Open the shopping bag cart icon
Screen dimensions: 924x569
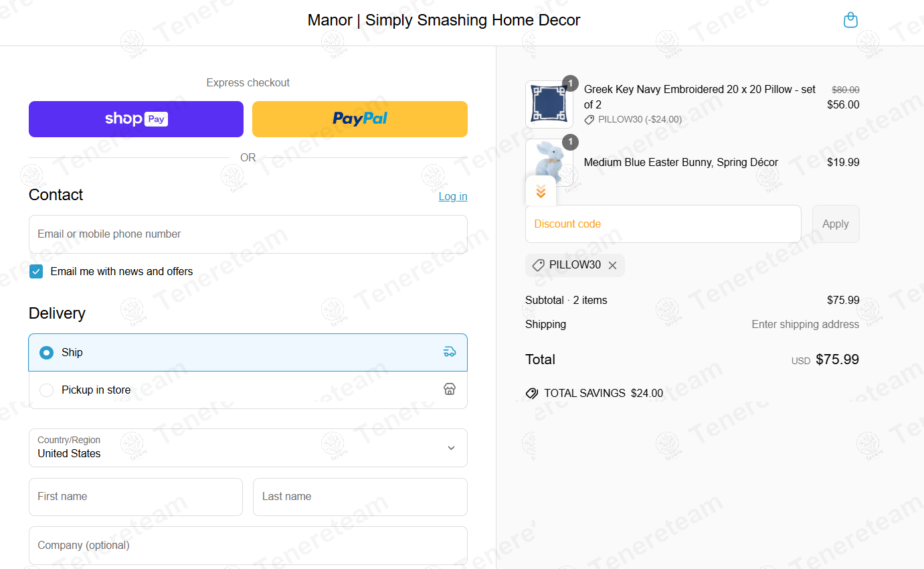[x=850, y=20]
